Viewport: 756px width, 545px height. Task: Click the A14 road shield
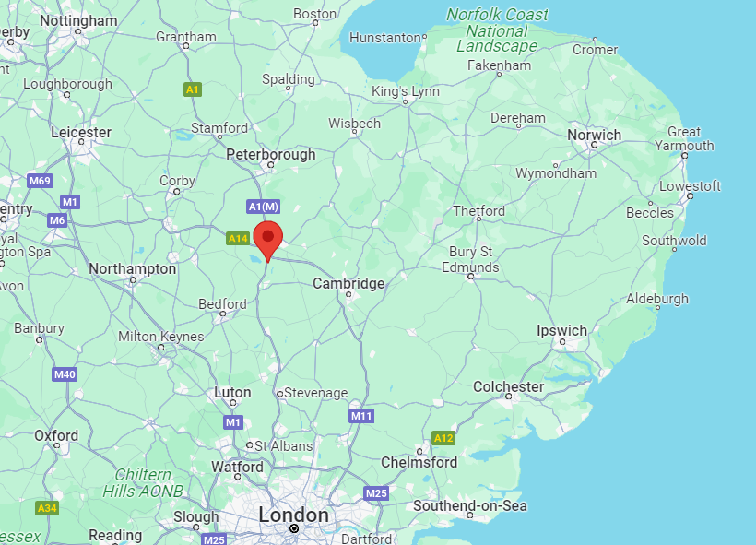pos(238,238)
